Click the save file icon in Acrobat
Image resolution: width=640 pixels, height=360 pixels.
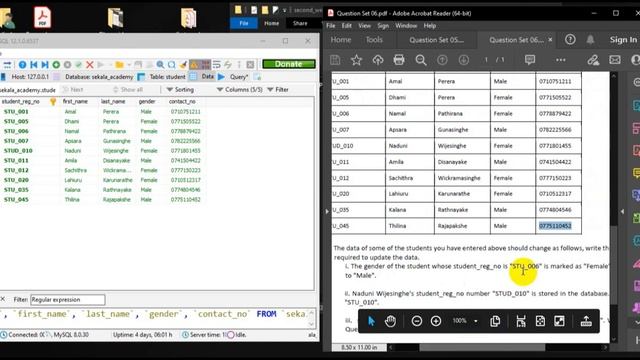pyautogui.click(x=335, y=60)
